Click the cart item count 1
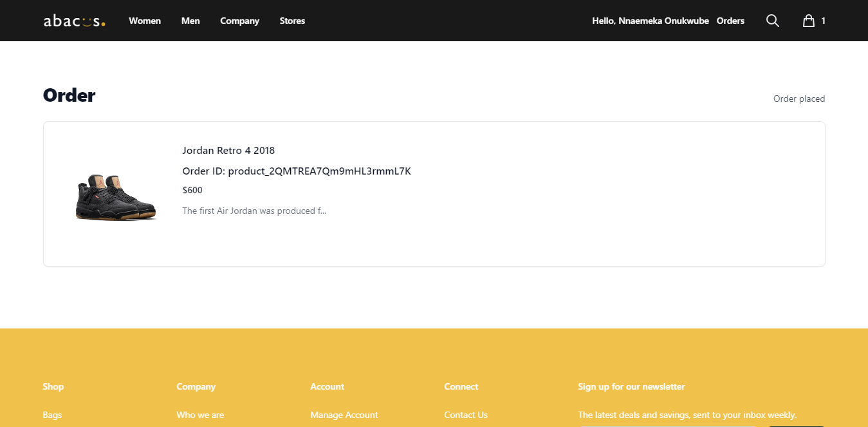Image resolution: width=868 pixels, height=427 pixels. point(823,21)
